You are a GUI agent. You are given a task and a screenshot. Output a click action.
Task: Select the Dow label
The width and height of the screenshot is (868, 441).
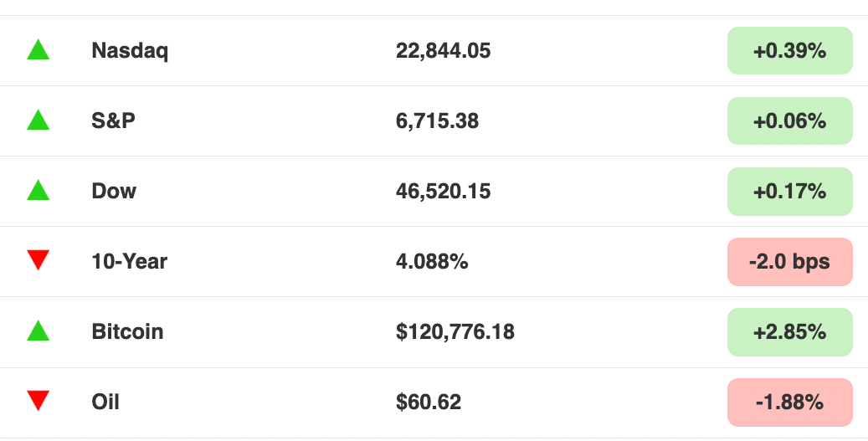tap(114, 191)
